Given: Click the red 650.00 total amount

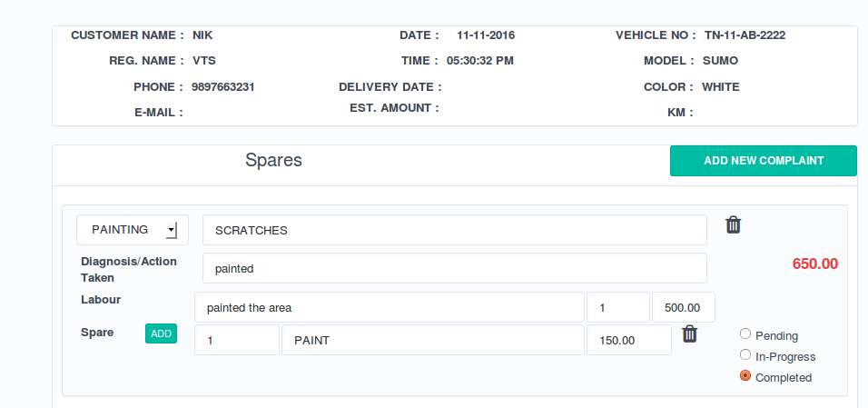Looking at the screenshot, I should pos(814,264).
